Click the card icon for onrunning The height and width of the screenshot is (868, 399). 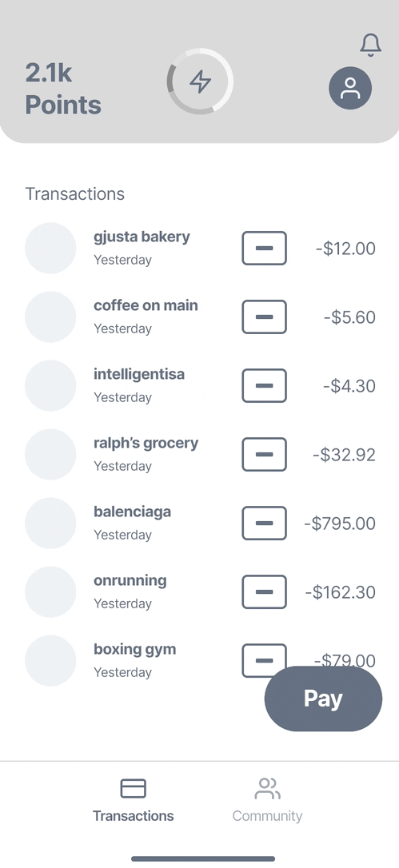coord(265,591)
